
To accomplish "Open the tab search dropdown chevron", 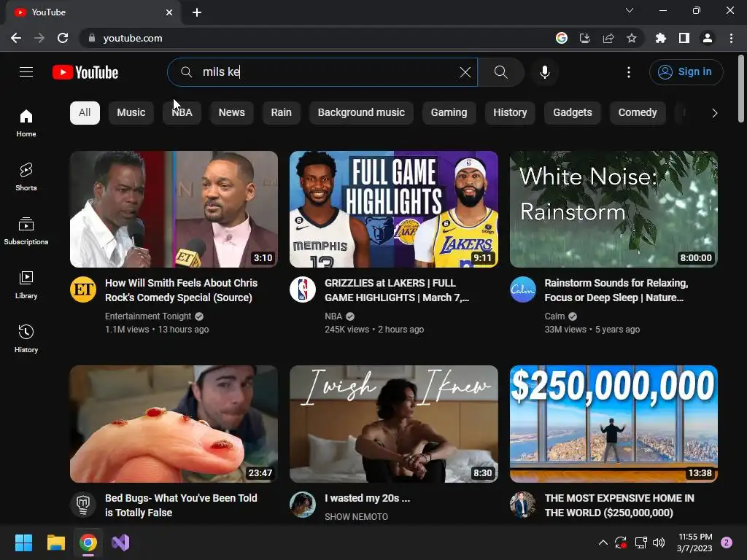I will (630, 10).
